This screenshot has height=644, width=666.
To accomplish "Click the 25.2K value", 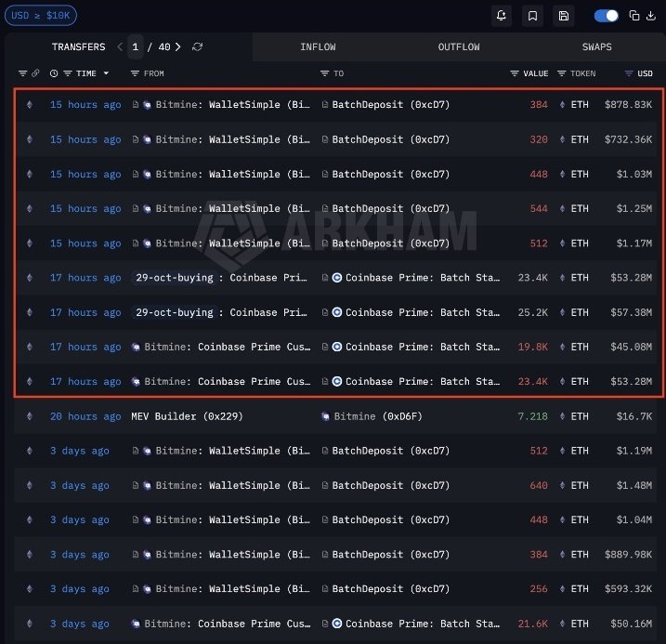I will [x=532, y=312].
